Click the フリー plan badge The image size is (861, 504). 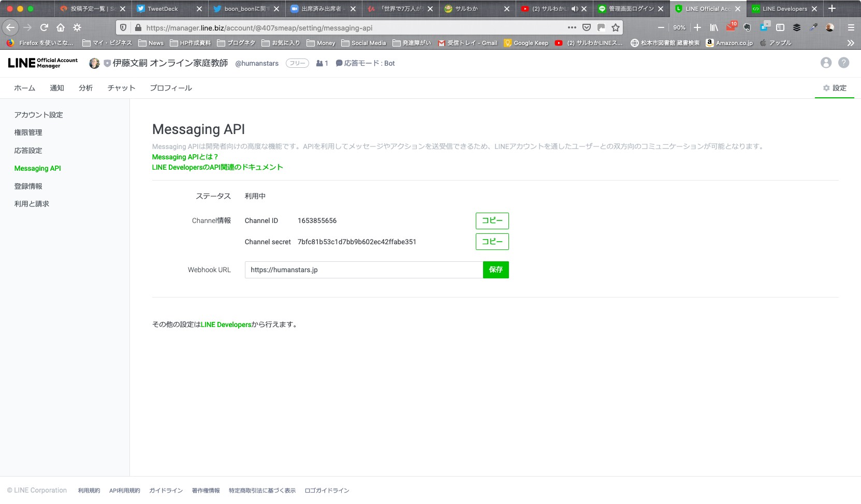(297, 63)
